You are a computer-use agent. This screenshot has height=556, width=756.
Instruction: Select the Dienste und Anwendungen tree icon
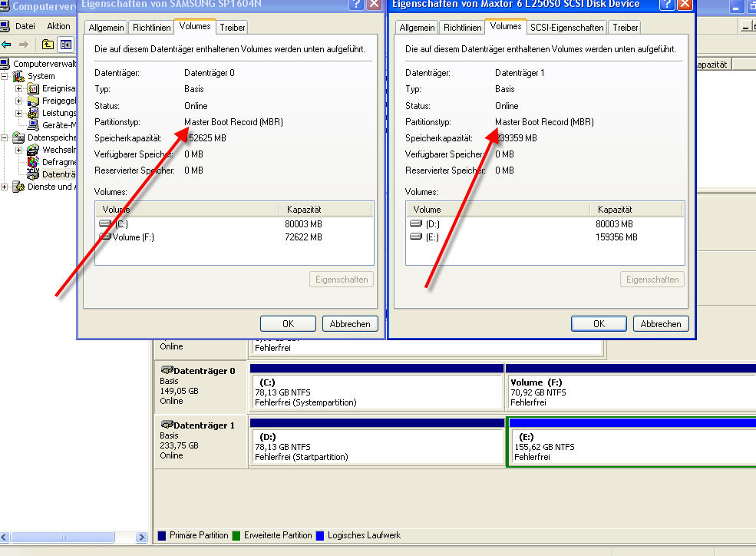[x=18, y=187]
